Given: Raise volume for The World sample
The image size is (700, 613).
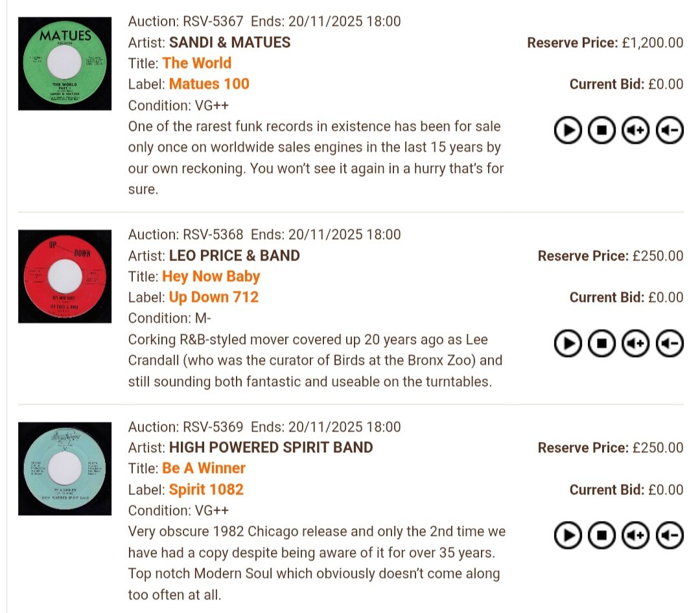Looking at the screenshot, I should pyautogui.click(x=635, y=130).
